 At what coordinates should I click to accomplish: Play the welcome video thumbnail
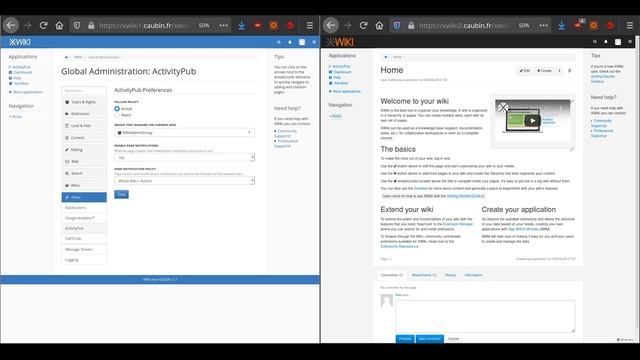(x=532, y=120)
